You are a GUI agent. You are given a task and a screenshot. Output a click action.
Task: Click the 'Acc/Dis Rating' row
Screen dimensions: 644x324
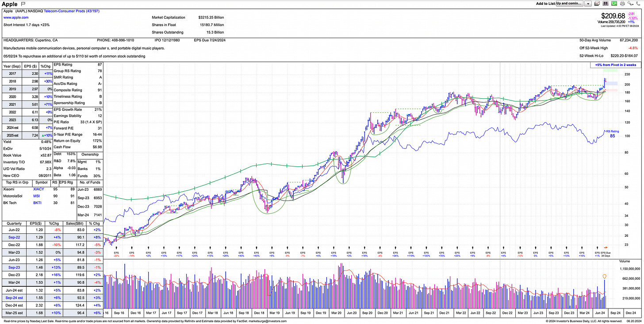point(78,83)
